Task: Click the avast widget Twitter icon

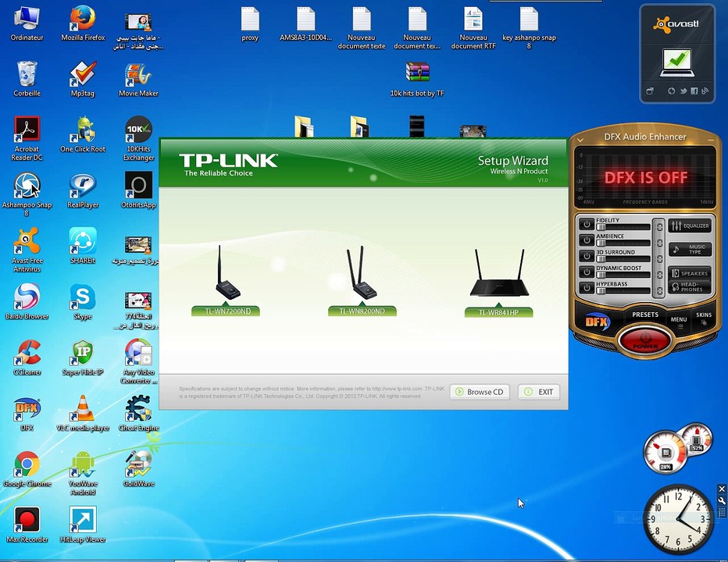Action: (x=683, y=91)
